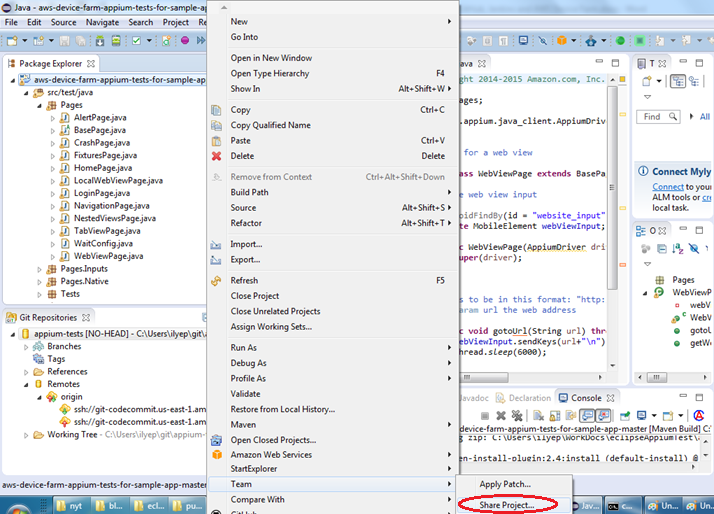Click the Find magnifier icon in task list
This screenshot has width=714, height=514.
(x=673, y=117)
